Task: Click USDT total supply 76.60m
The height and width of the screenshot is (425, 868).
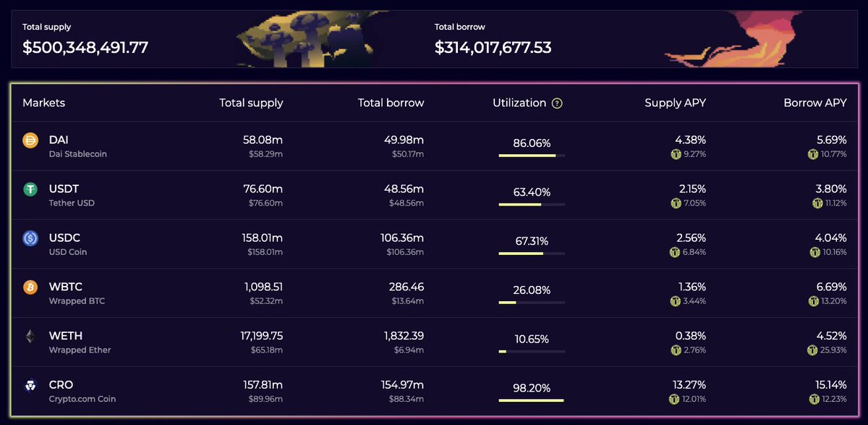Action: [x=263, y=189]
